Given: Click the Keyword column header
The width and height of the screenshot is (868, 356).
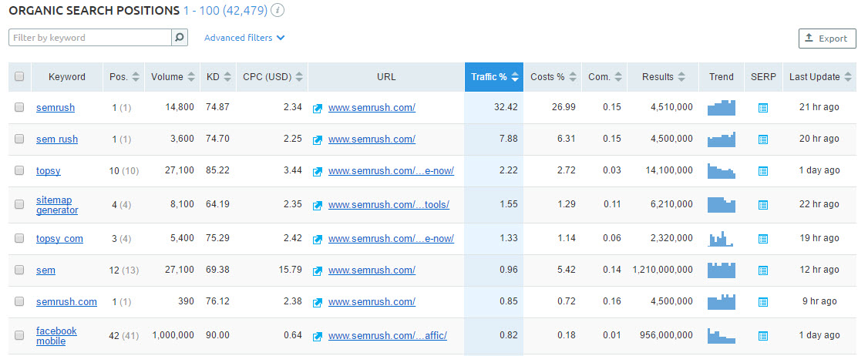Looking at the screenshot, I should coord(67,77).
